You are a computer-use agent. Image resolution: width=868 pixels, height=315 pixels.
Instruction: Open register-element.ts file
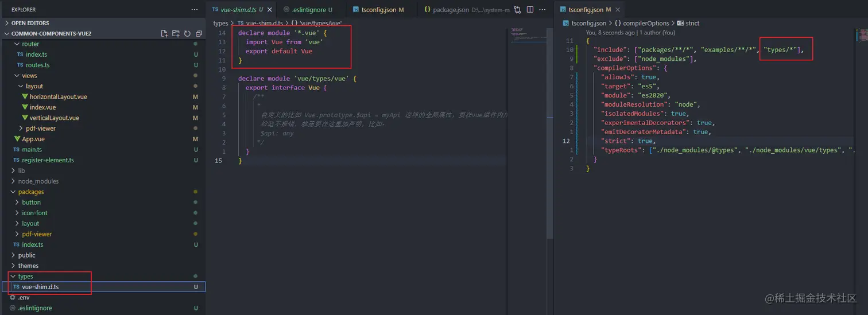pos(48,160)
